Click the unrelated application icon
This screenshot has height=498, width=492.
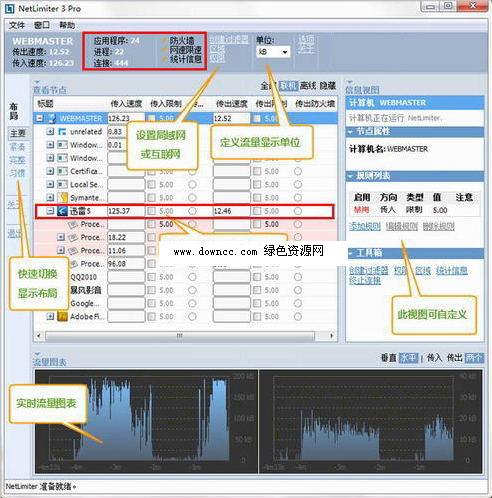point(62,132)
